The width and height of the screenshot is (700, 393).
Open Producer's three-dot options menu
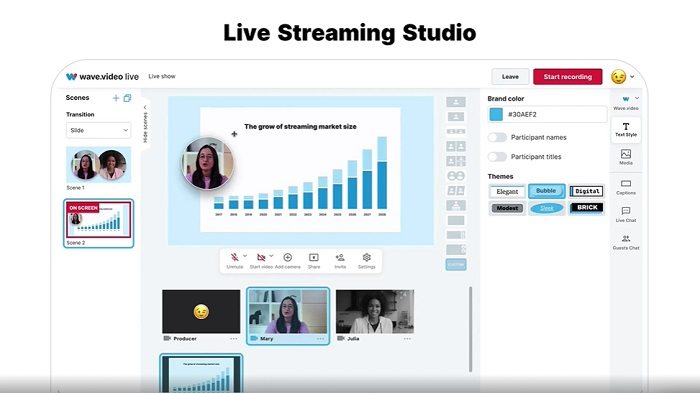(x=233, y=339)
